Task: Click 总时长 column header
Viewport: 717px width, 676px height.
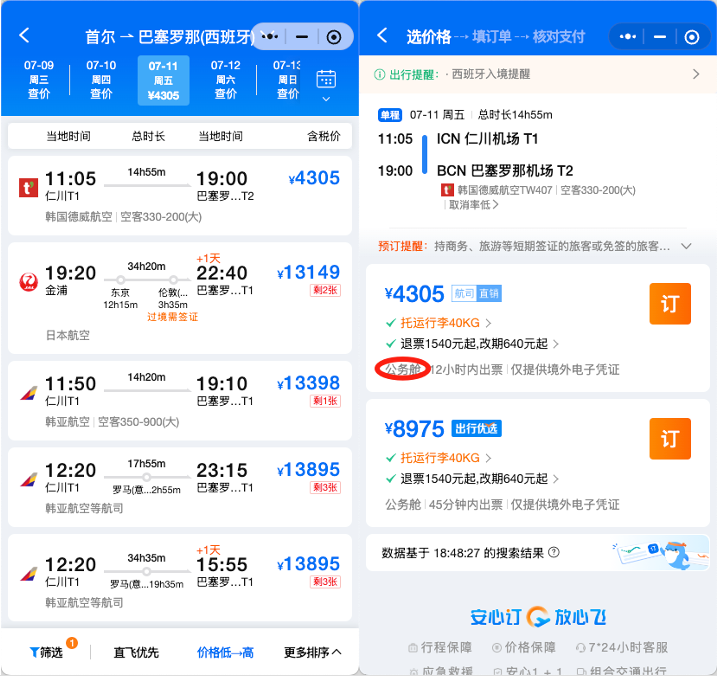Action: (x=148, y=136)
